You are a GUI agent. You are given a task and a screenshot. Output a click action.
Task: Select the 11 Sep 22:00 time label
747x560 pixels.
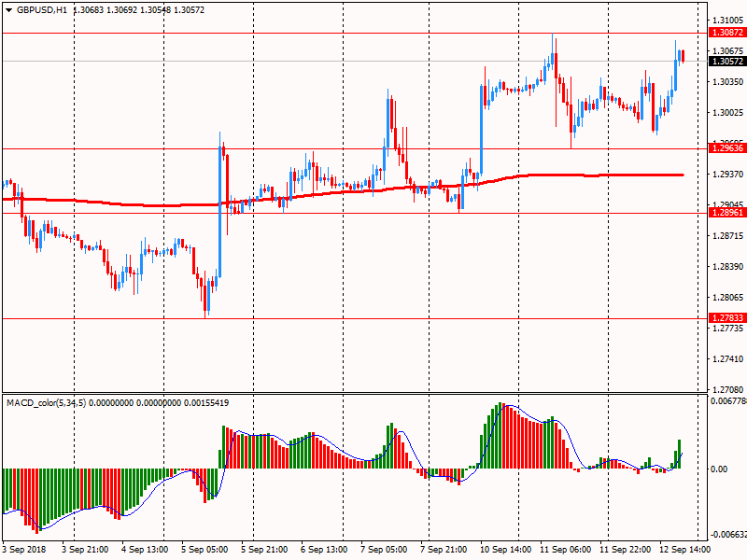click(x=625, y=550)
